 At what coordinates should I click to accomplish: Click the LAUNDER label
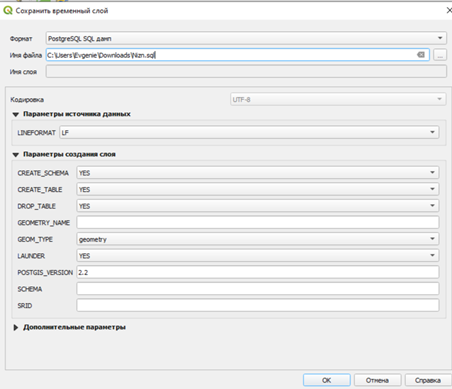point(31,256)
